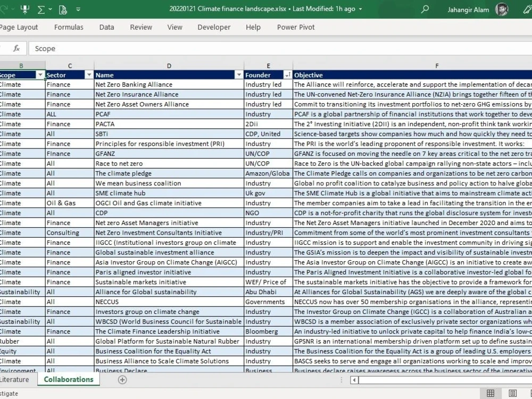Image resolution: width=532 pixels, height=399 pixels.
Task: Select cell 'Race to net zero'
Action: click(x=169, y=163)
